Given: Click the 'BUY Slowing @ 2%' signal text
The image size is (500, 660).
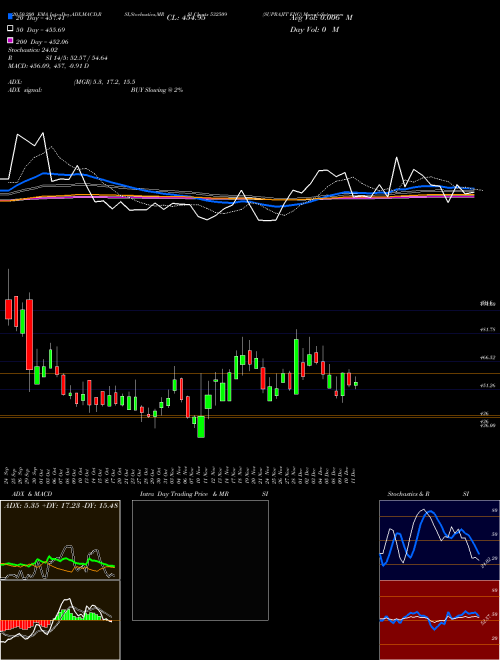Looking at the screenshot, I should click(157, 90).
